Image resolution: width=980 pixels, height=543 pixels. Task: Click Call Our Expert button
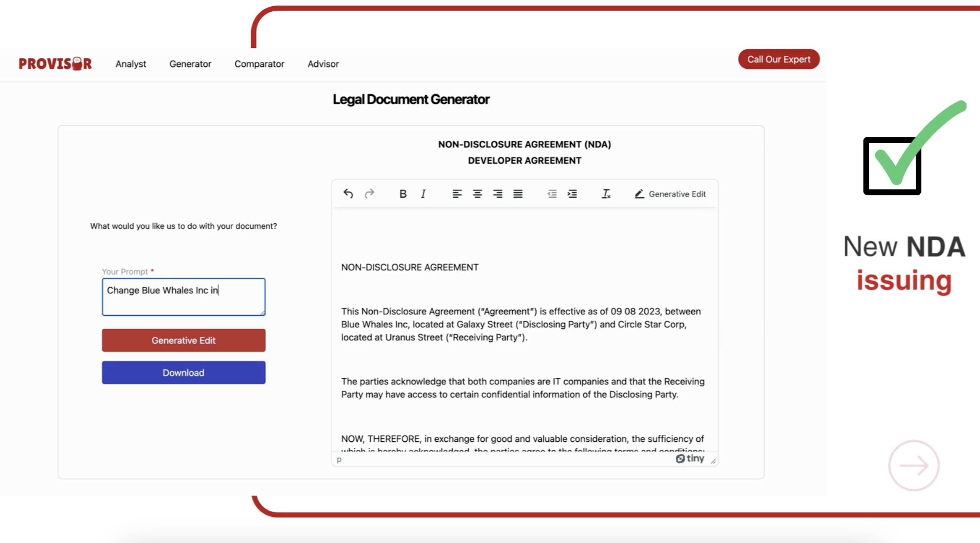pyautogui.click(x=778, y=59)
